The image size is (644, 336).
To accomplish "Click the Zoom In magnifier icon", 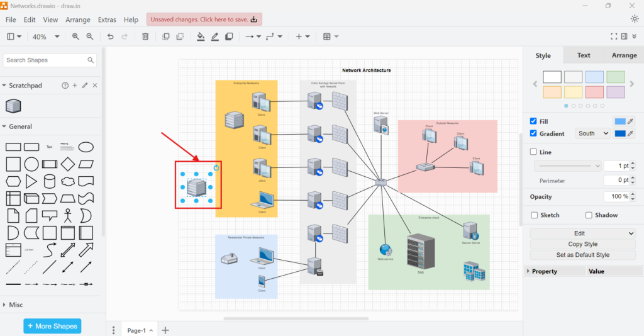I will [x=75, y=36].
